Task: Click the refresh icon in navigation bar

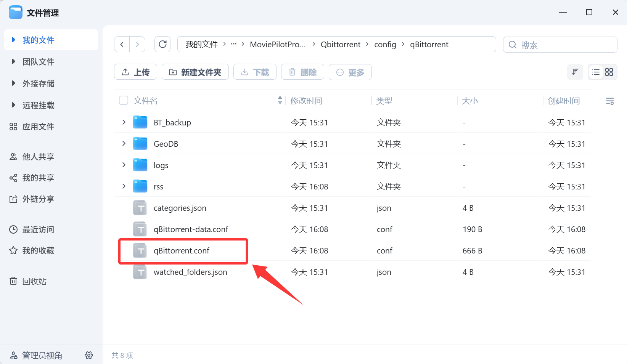Action: click(x=162, y=44)
